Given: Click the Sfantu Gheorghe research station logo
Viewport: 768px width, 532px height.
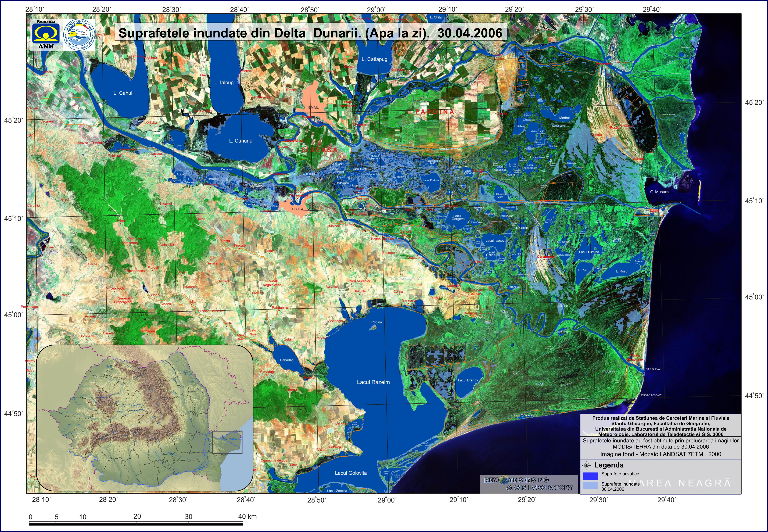Looking at the screenshot, I should (79, 35).
